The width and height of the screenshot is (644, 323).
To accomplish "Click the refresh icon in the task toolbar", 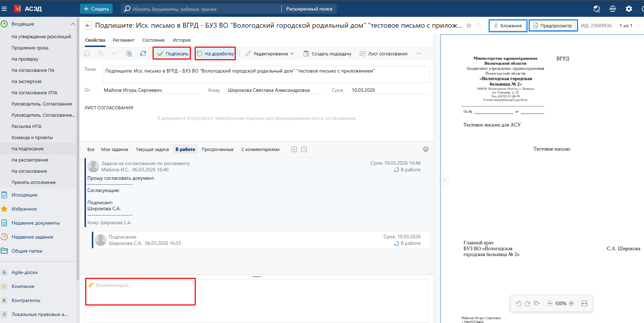I will coord(143,54).
